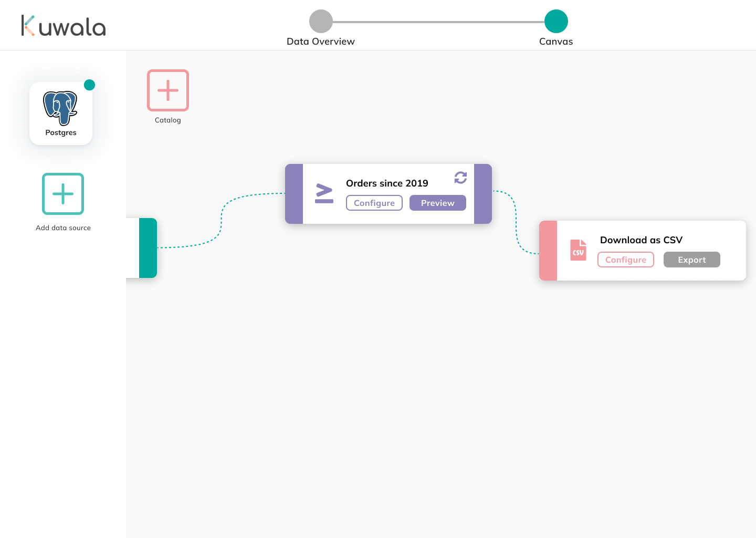
Task: Click the Download as CSV title
Action: tap(641, 240)
